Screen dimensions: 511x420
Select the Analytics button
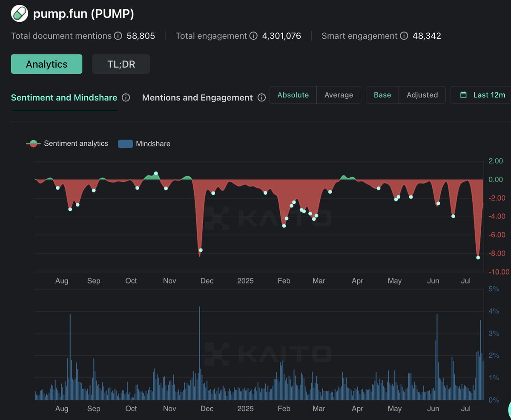click(46, 64)
